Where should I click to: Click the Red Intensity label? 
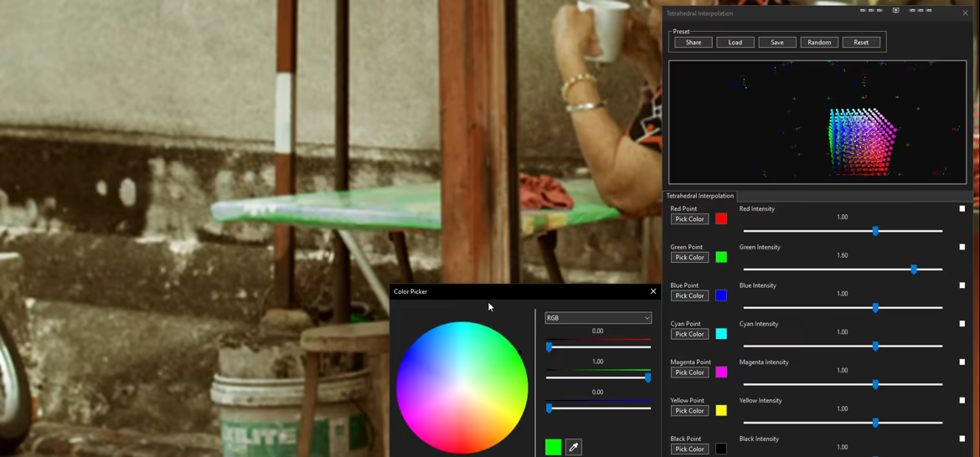coord(757,209)
